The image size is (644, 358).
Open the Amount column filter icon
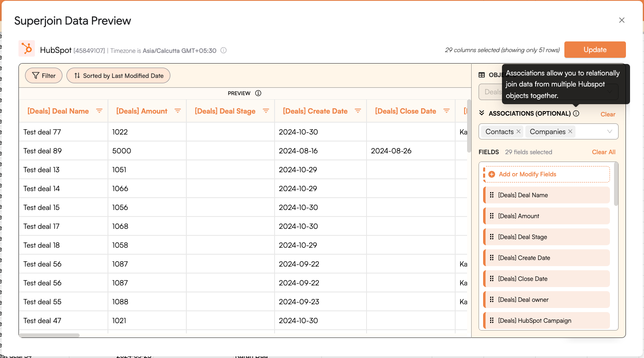click(x=178, y=111)
